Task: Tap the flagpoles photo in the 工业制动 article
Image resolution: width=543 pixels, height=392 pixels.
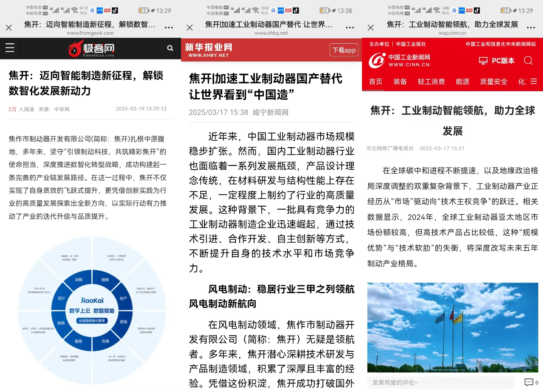Action: coord(453,328)
